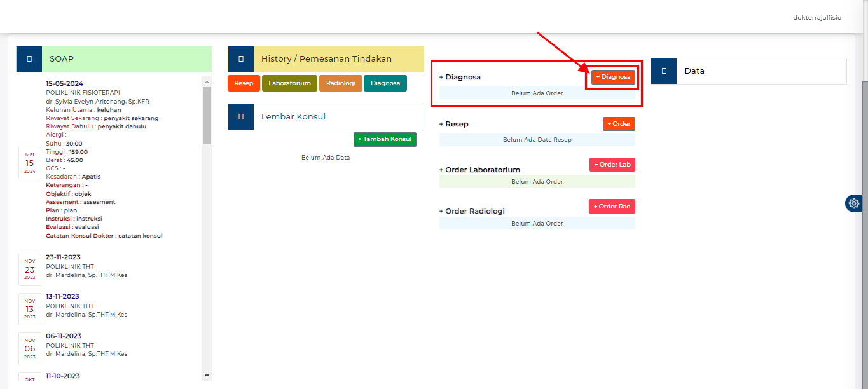
Task: Click the Lembar Konsul panel icon
Action: [241, 117]
